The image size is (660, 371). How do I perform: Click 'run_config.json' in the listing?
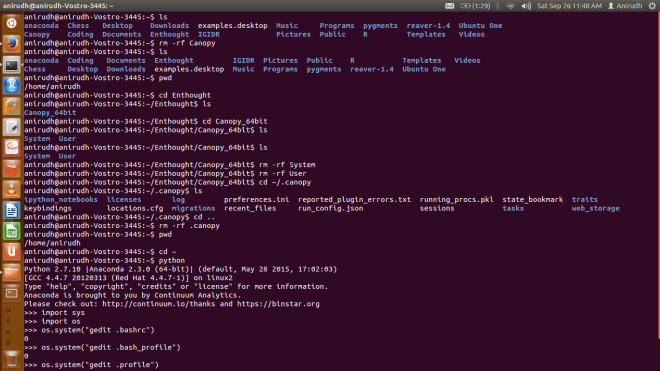coord(330,208)
